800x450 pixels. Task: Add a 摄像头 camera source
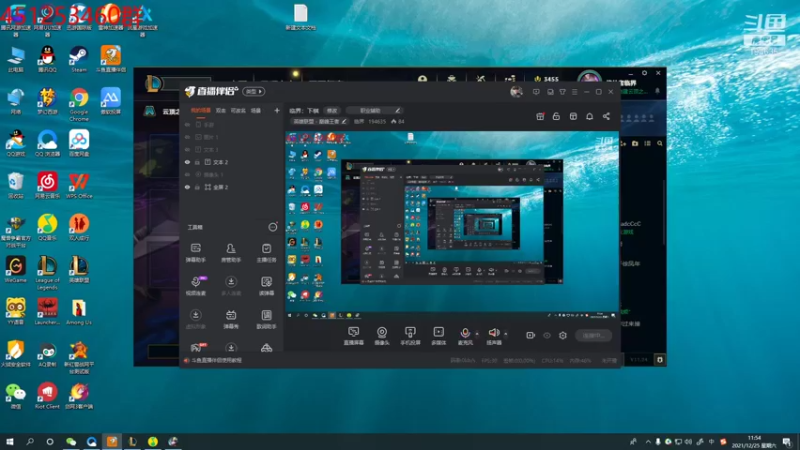coord(382,336)
